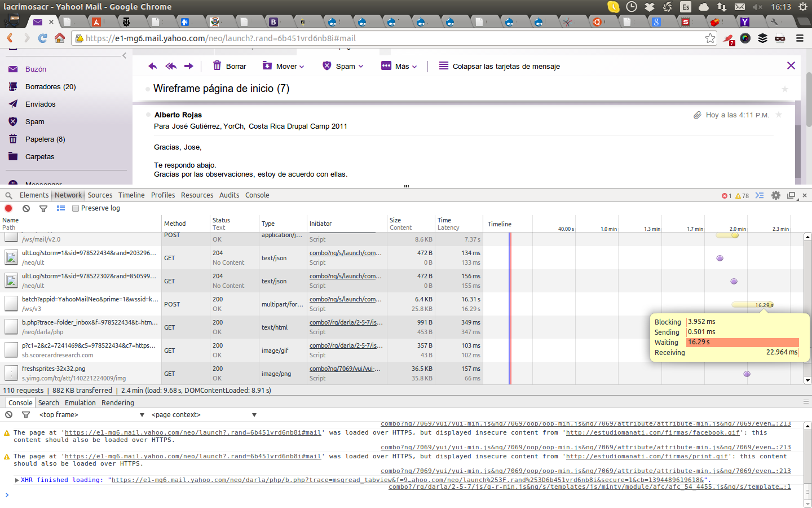Viewport: 812px width, 508px height.
Task: Open the Borradores (20) folder
Action: (x=50, y=87)
